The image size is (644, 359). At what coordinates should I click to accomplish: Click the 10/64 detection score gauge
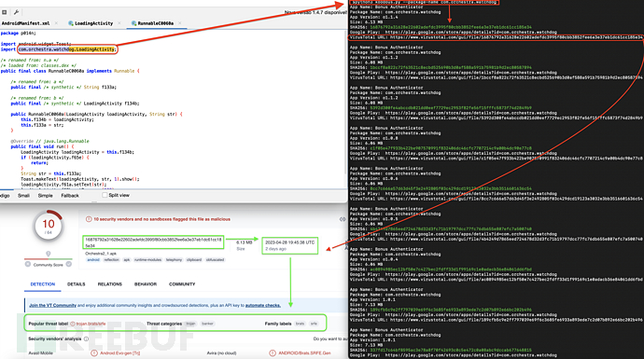pos(48,225)
